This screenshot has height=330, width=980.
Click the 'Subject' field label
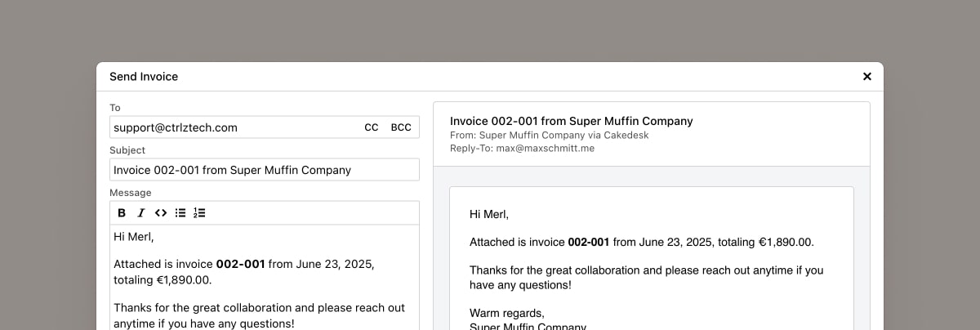pyautogui.click(x=127, y=150)
